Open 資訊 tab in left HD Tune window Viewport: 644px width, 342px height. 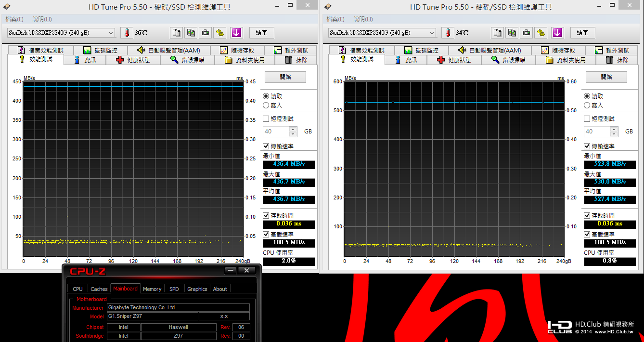[85, 60]
